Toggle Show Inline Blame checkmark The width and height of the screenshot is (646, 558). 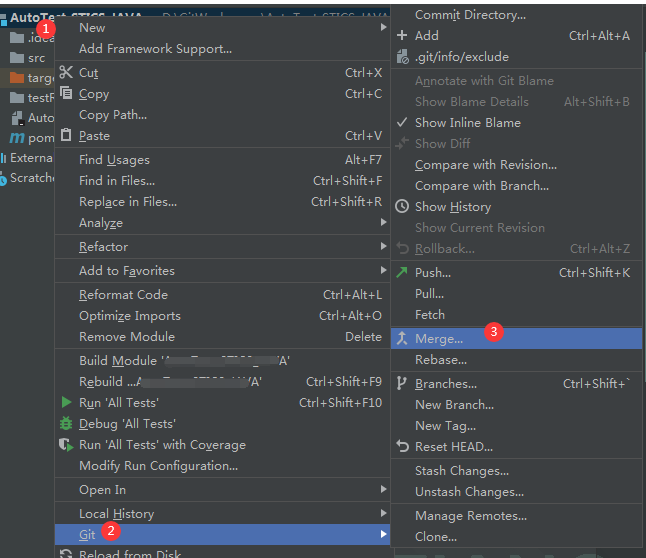402,122
